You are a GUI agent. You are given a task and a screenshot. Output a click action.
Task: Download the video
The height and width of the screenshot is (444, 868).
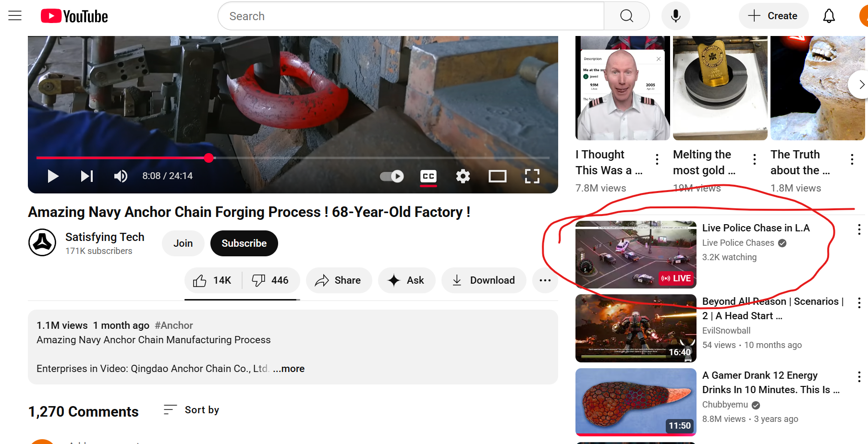pos(484,280)
